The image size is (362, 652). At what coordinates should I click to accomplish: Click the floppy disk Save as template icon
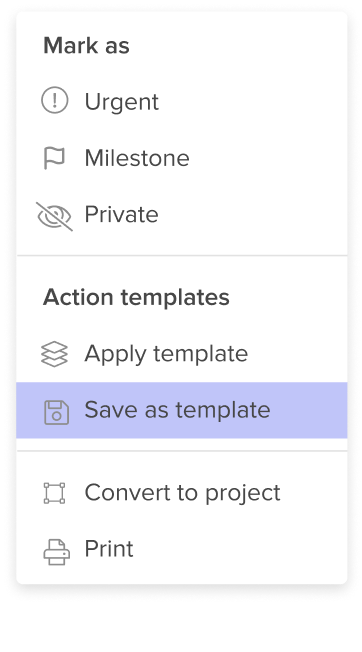(56, 412)
